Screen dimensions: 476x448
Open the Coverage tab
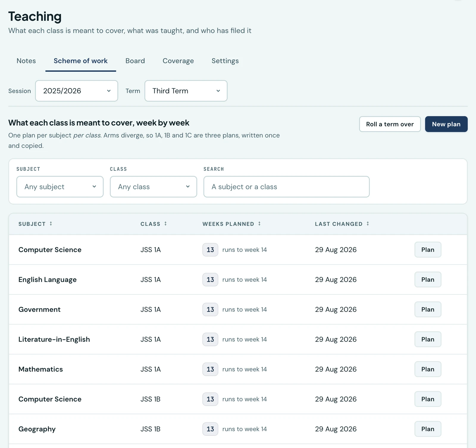pos(178,61)
